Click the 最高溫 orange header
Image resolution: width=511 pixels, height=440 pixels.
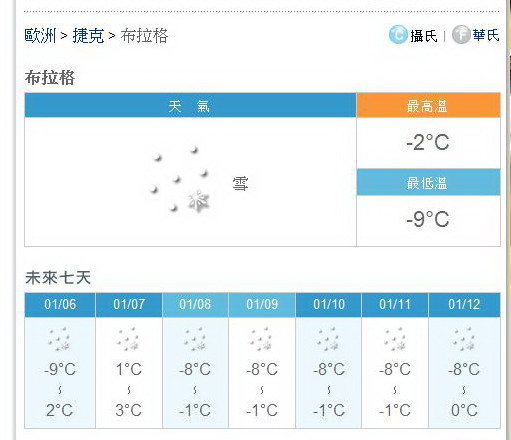click(x=428, y=105)
